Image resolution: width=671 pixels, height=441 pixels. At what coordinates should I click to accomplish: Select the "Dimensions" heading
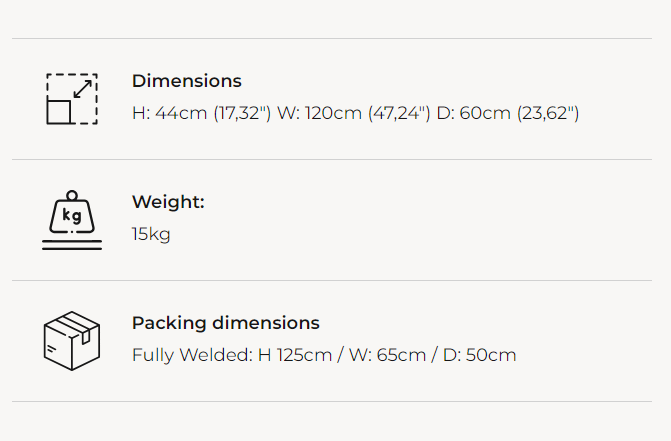[187, 81]
